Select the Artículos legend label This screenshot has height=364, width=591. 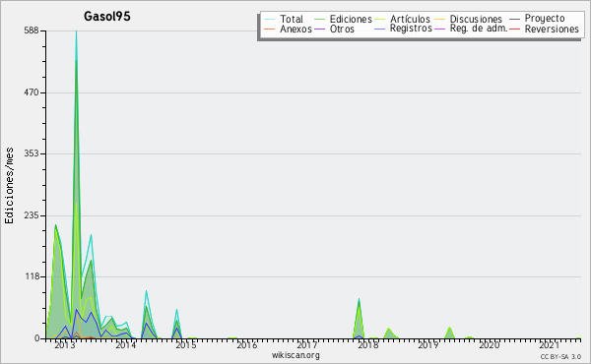pos(410,19)
